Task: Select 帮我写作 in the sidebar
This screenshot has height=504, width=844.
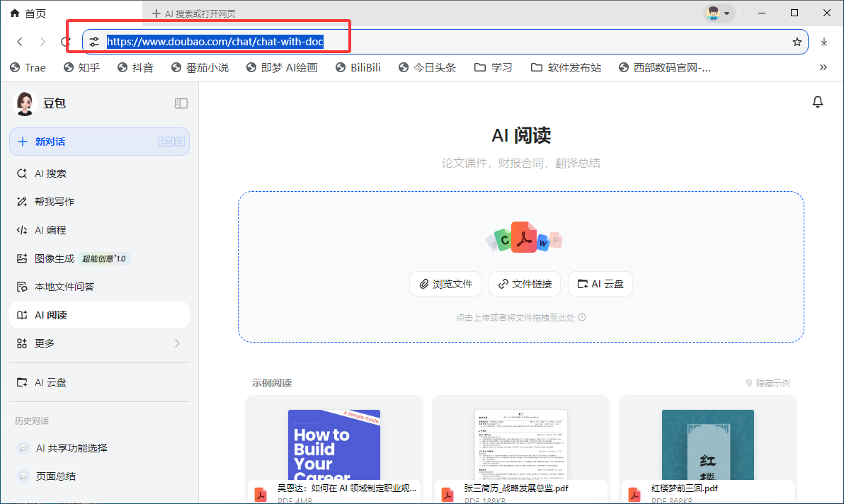Action: pos(100,202)
